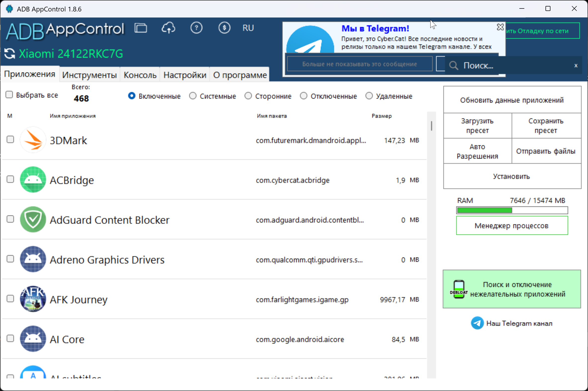Viewport: 588px width, 391px height.
Task: Click the AI Core app icon
Action: point(33,339)
